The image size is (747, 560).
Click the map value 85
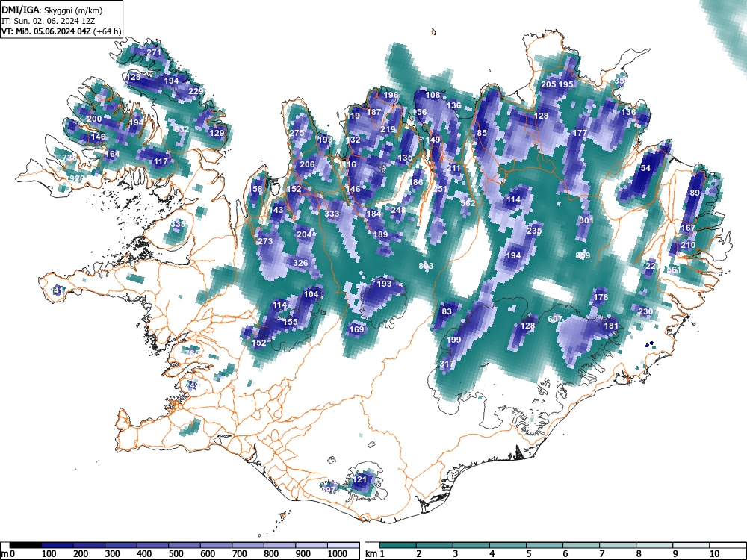(x=482, y=133)
